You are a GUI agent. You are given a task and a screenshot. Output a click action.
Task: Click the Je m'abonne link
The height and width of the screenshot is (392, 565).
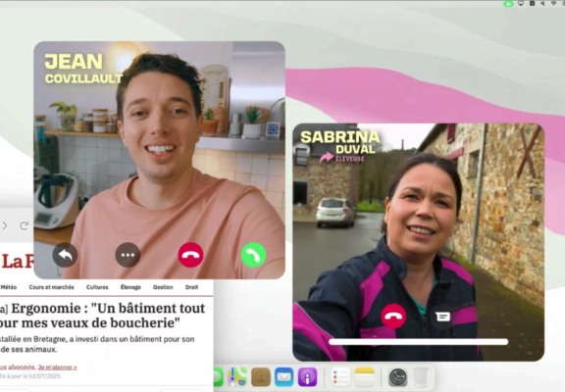pos(58,367)
